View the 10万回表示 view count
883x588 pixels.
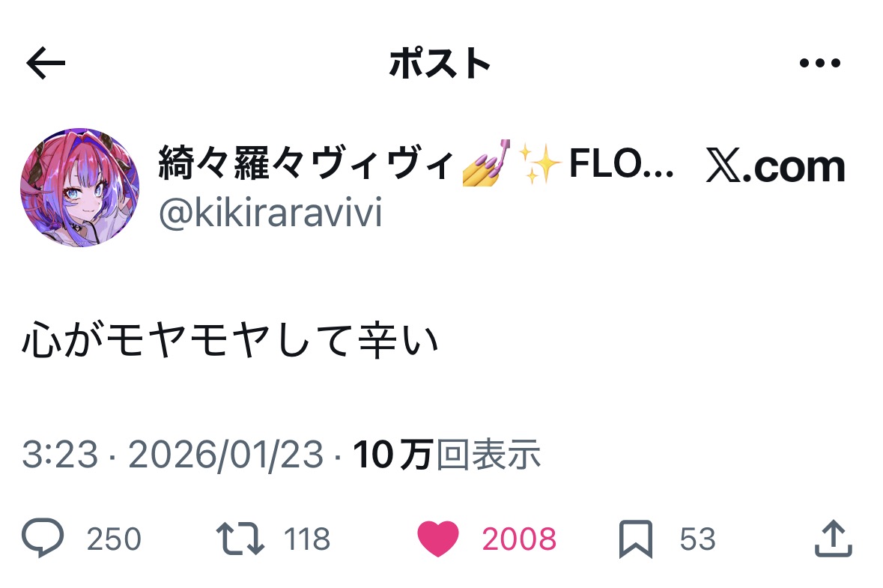click(446, 455)
